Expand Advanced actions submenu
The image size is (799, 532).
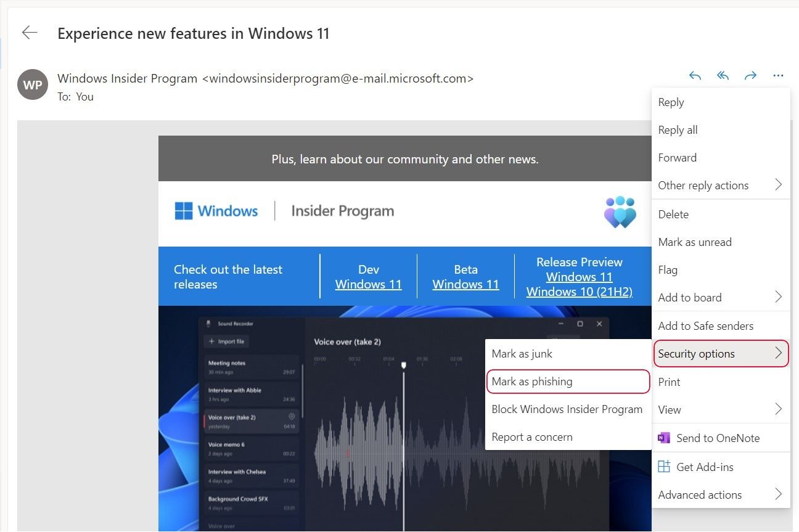coord(721,495)
